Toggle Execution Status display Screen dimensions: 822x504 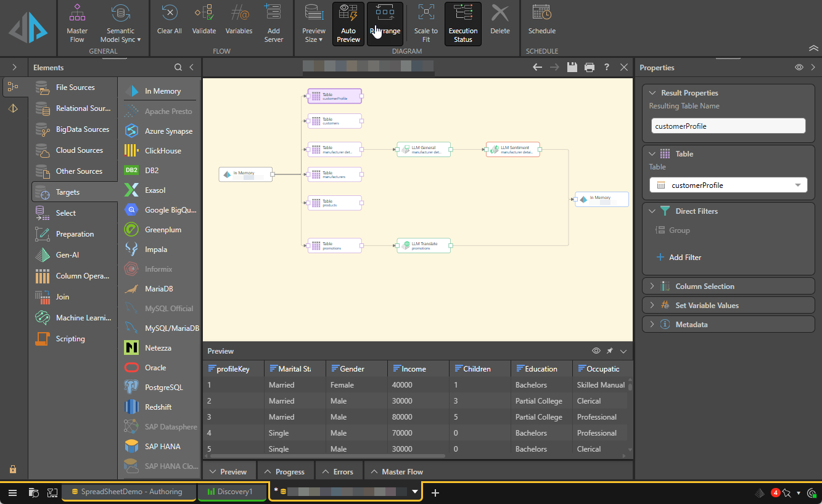[462, 23]
